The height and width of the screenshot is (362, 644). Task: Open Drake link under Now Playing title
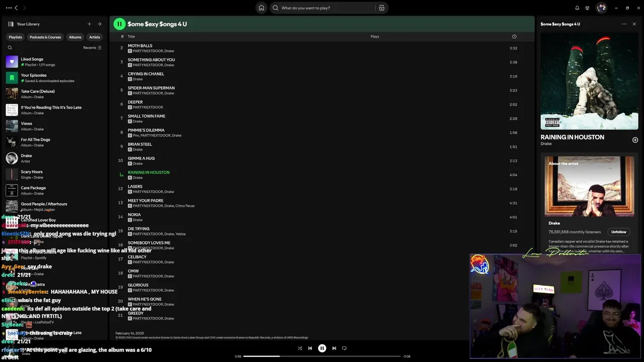click(x=546, y=144)
